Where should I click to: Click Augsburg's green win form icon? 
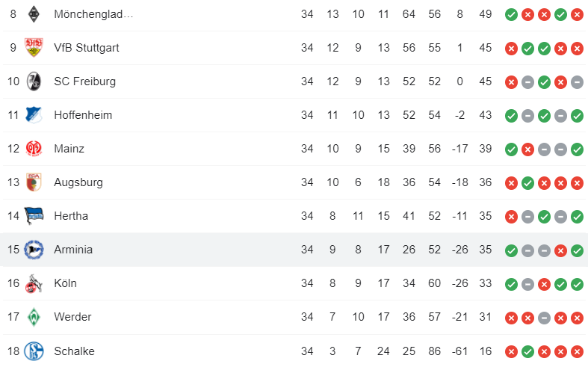527,183
